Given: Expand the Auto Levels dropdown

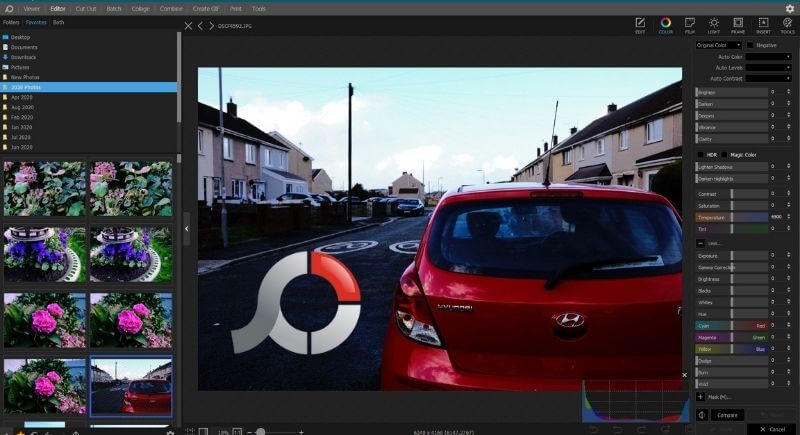Looking at the screenshot, I should point(768,67).
